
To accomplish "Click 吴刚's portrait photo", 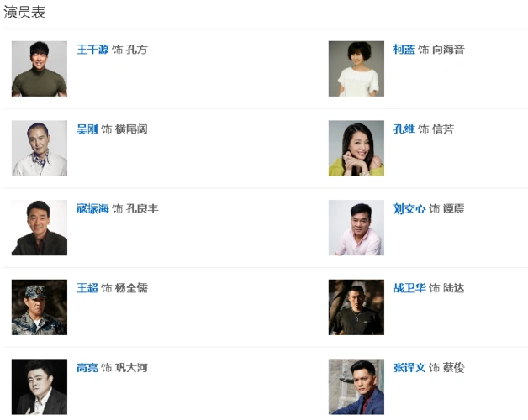I will pos(40,149).
